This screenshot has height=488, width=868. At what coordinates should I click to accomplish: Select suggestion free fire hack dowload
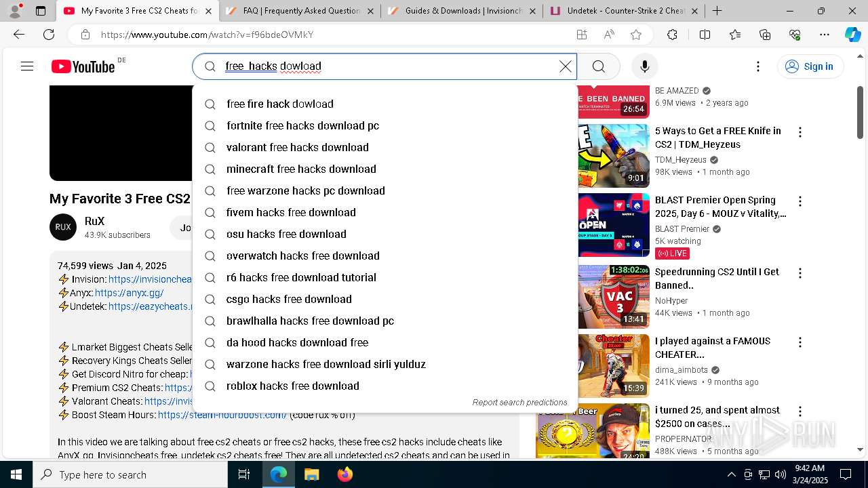384,104
